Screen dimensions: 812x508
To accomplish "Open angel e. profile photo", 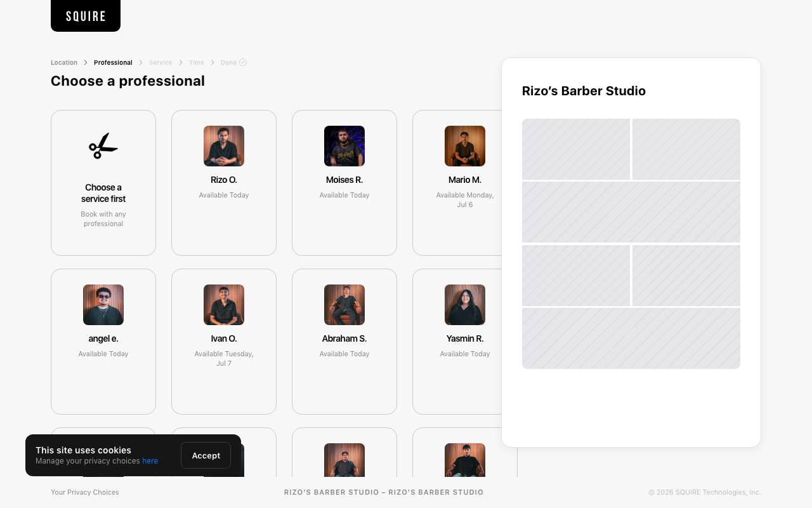I will tap(103, 305).
